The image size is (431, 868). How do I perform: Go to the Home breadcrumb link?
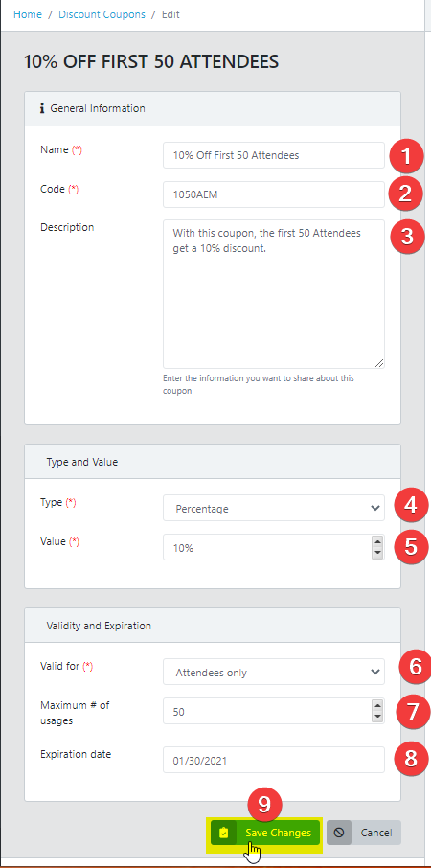pos(28,14)
